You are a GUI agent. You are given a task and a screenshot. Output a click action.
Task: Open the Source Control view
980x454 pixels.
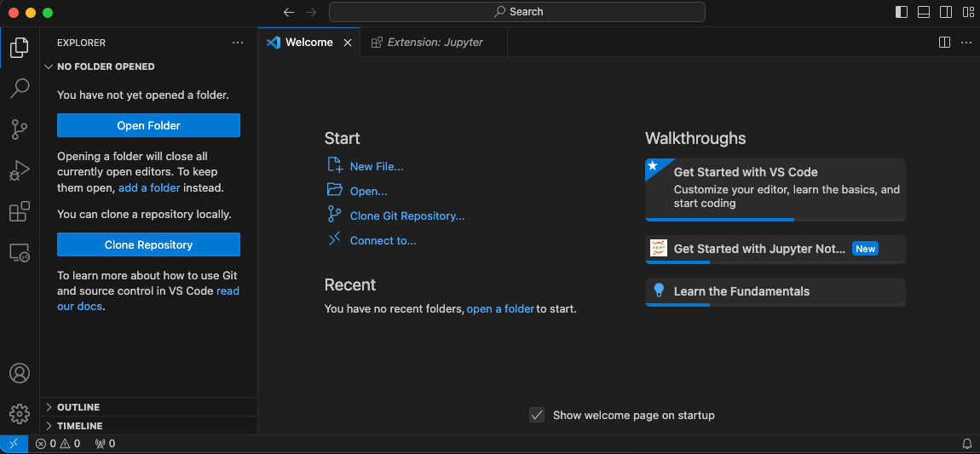[x=20, y=129]
